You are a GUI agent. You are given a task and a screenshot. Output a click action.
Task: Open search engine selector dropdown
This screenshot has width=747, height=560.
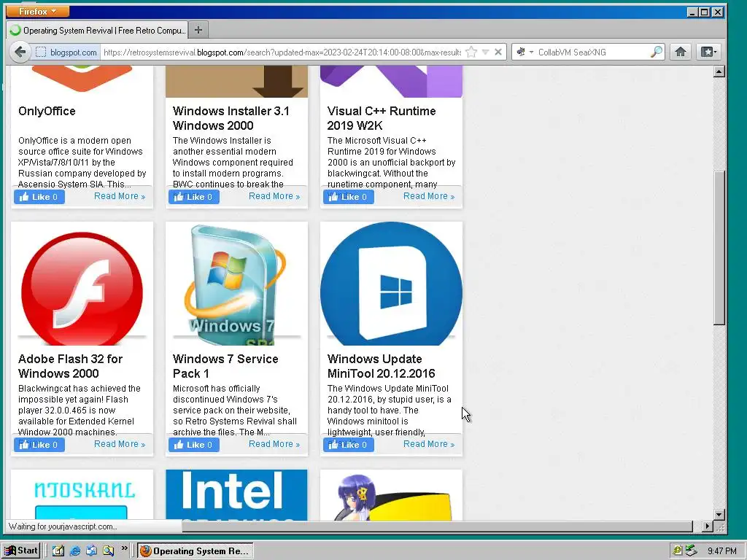(x=525, y=52)
